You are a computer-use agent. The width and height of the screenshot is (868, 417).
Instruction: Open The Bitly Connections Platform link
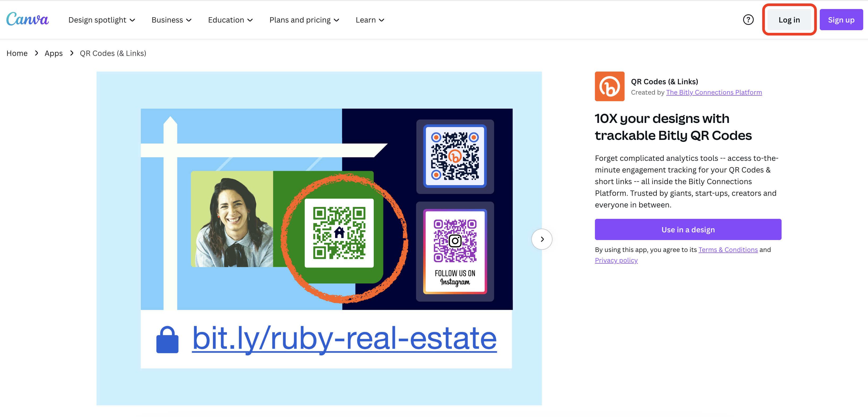(714, 92)
